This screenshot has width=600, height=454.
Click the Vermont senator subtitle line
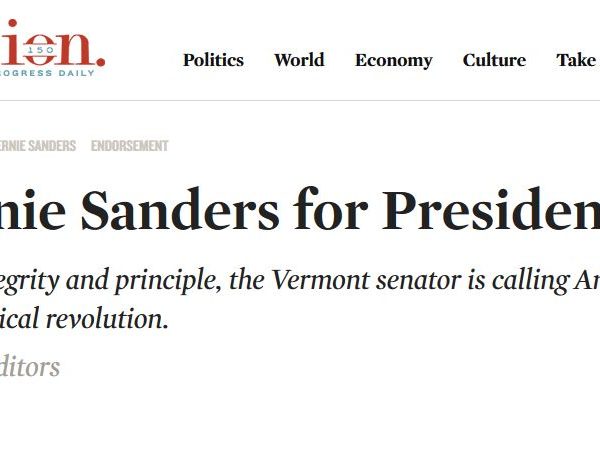300,283
